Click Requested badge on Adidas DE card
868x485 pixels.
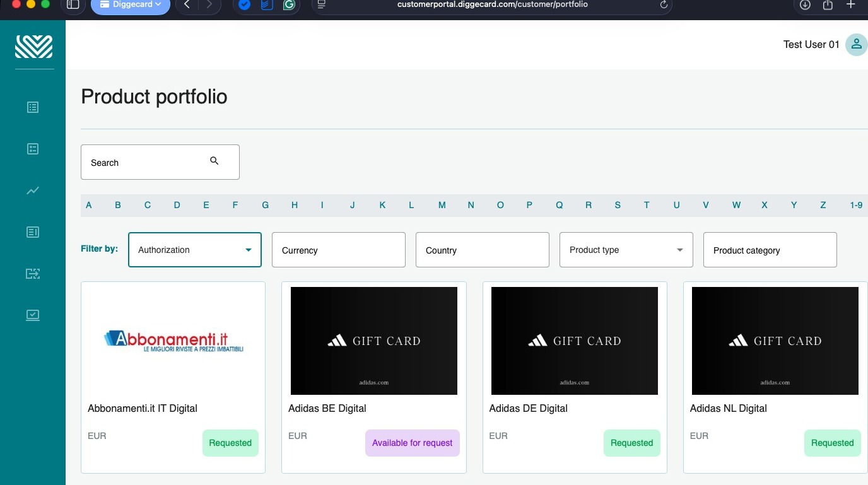(x=632, y=443)
